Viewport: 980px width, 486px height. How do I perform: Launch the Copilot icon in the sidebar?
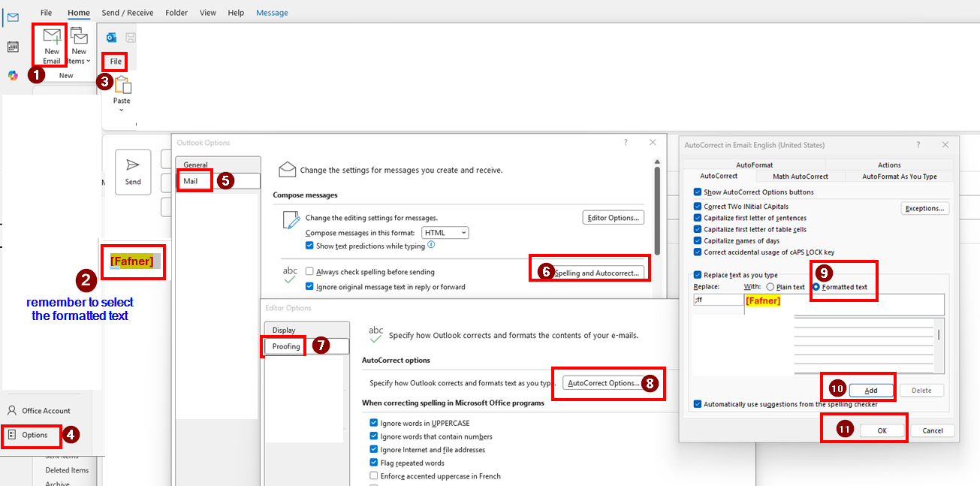pyautogui.click(x=13, y=75)
